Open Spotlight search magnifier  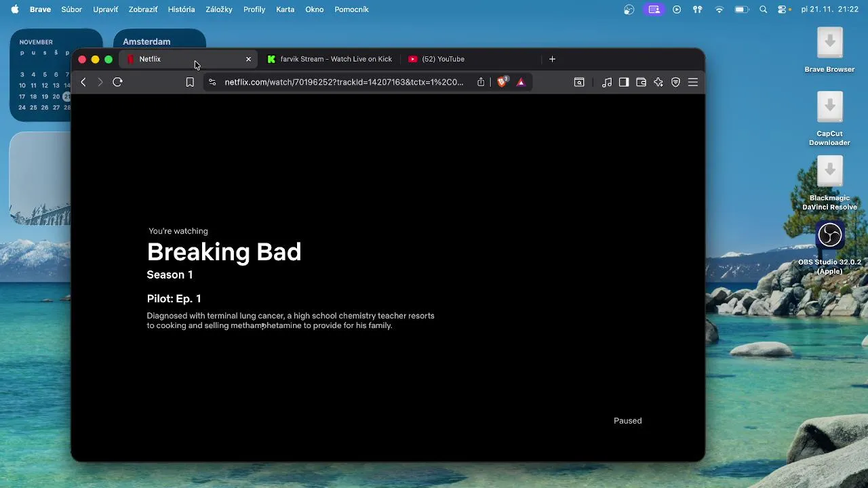point(764,9)
